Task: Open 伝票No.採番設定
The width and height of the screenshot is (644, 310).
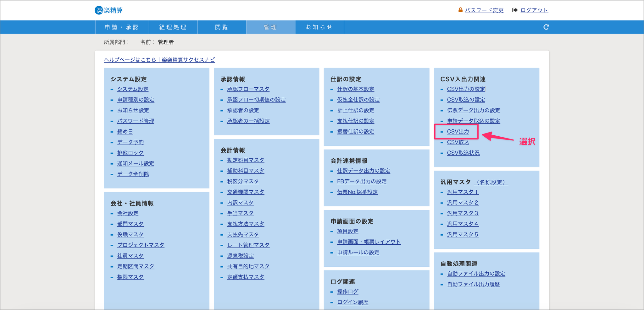Action: click(x=357, y=192)
